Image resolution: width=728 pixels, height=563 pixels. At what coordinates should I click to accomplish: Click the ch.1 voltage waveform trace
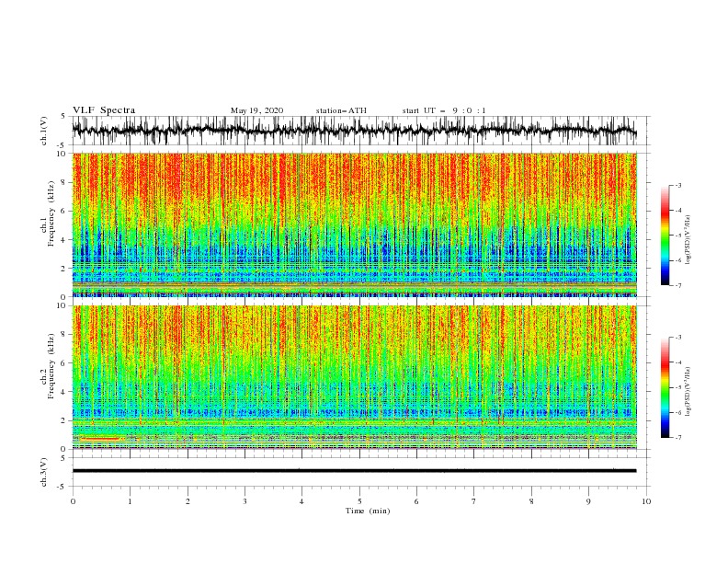coord(354,131)
